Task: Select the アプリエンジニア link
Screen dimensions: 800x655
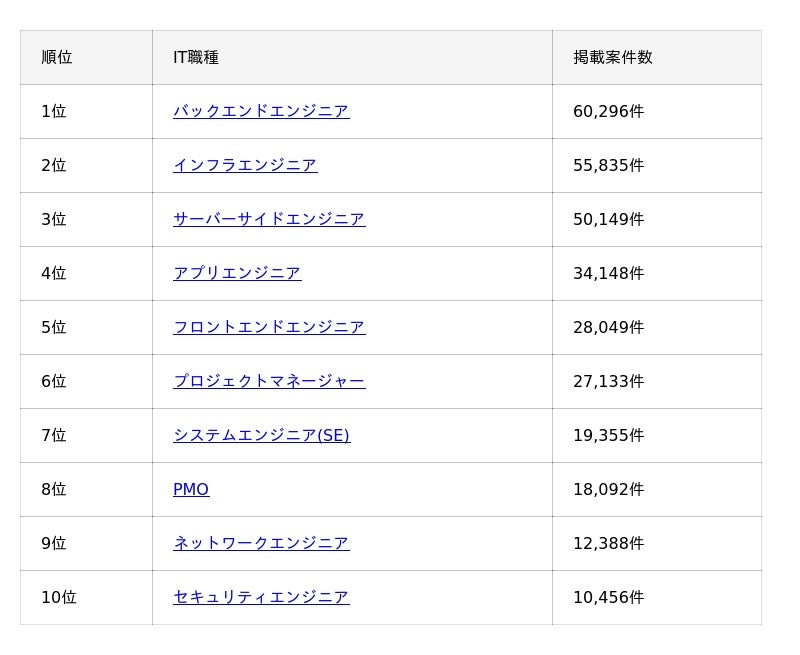Action: pos(237,273)
